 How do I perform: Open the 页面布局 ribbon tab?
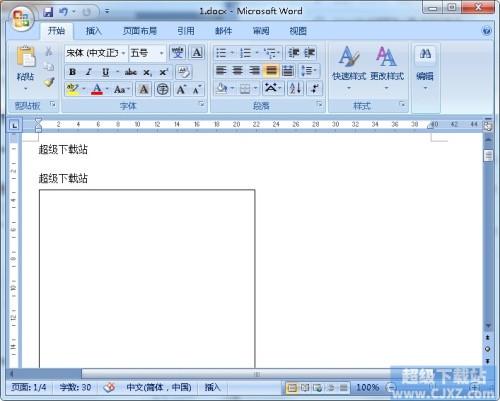[x=140, y=31]
